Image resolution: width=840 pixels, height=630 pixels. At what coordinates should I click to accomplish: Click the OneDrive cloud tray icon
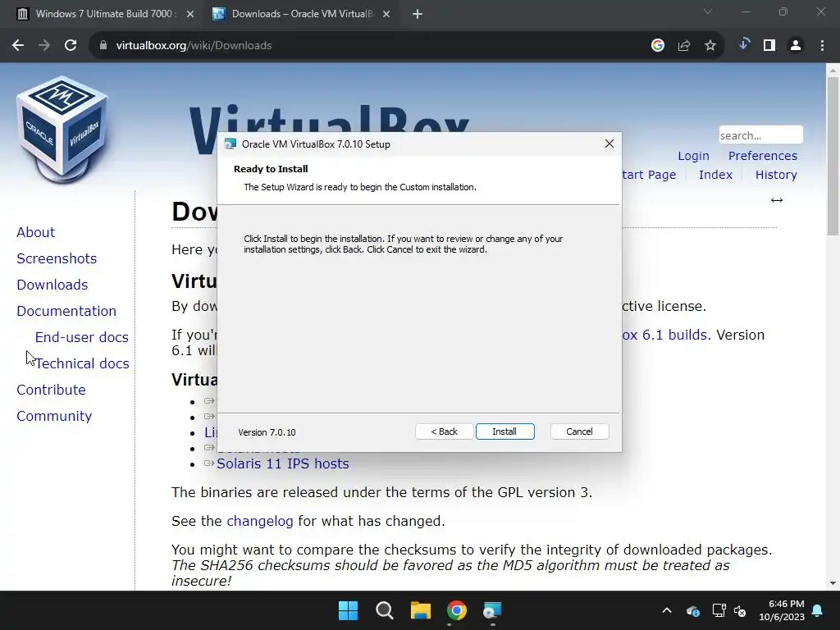coord(692,610)
